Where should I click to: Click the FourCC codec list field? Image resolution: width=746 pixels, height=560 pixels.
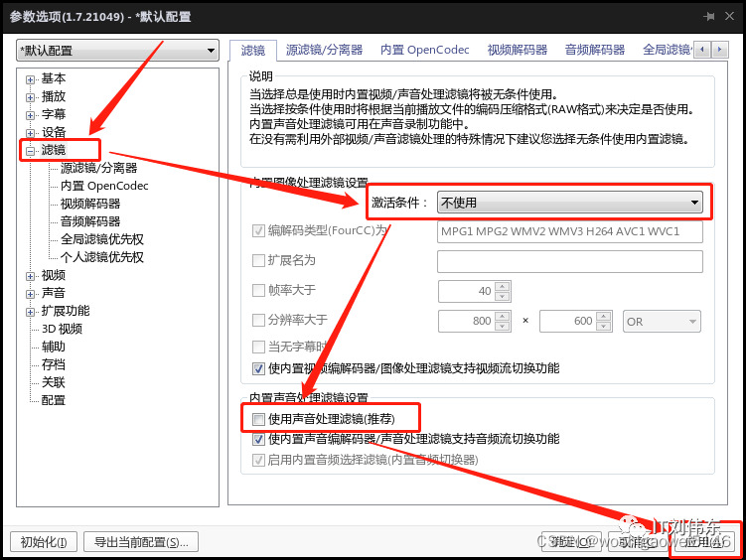click(570, 232)
